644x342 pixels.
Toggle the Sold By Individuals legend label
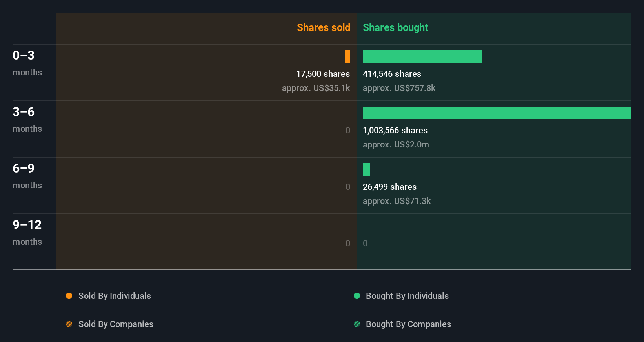[115, 296]
